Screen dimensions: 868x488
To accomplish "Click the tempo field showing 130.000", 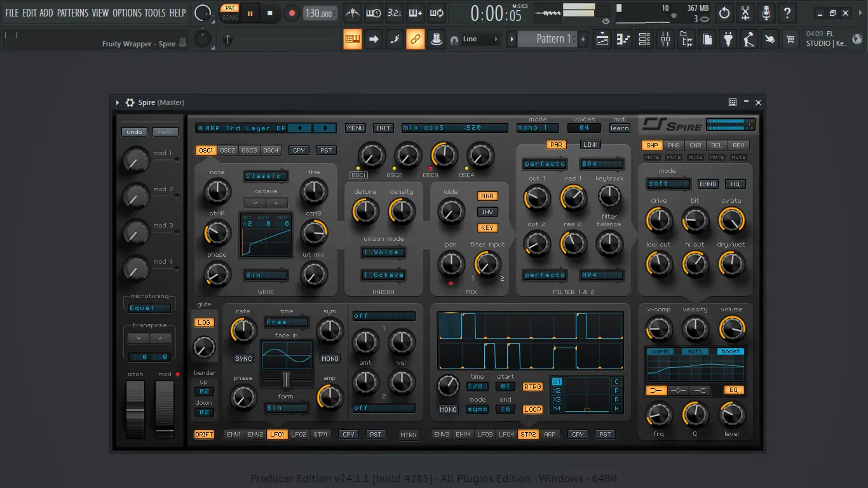I will pos(320,13).
